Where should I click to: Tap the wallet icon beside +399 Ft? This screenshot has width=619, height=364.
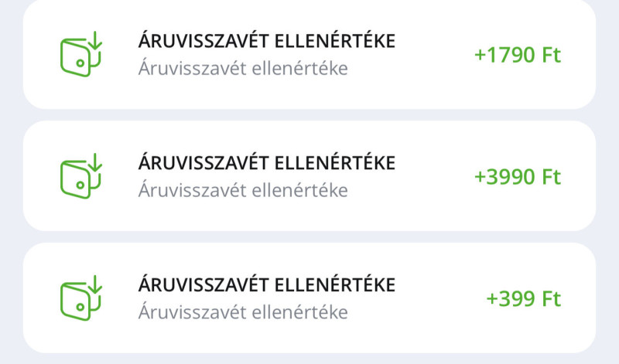(81, 298)
